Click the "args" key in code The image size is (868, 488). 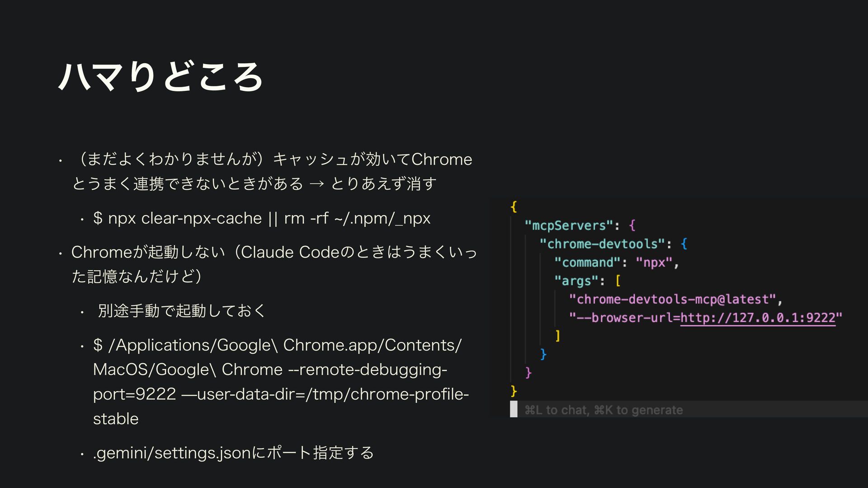click(x=576, y=281)
